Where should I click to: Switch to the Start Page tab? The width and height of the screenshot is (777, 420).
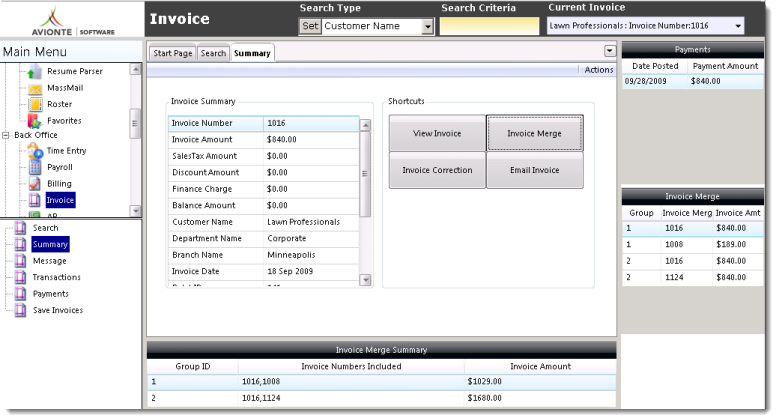click(x=172, y=53)
